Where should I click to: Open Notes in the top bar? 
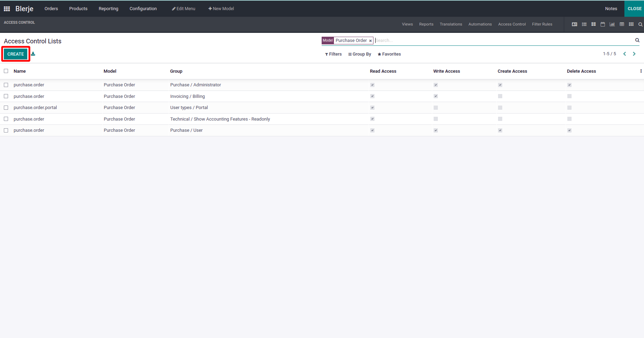coord(611,9)
